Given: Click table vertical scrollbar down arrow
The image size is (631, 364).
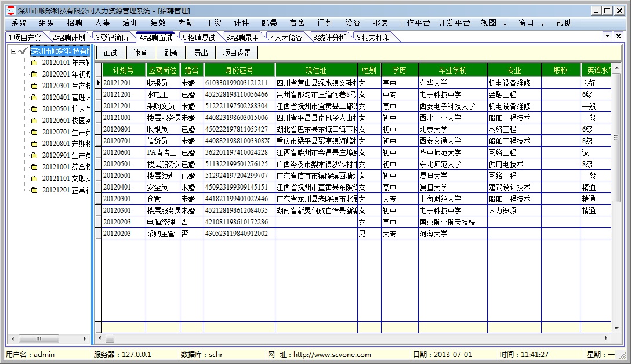Looking at the screenshot, I should tap(617, 329).
